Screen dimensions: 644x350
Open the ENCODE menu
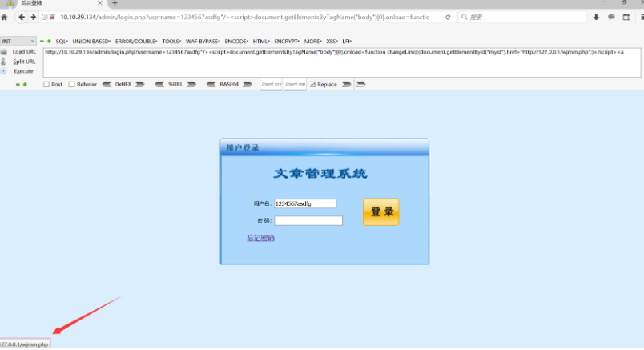point(236,42)
